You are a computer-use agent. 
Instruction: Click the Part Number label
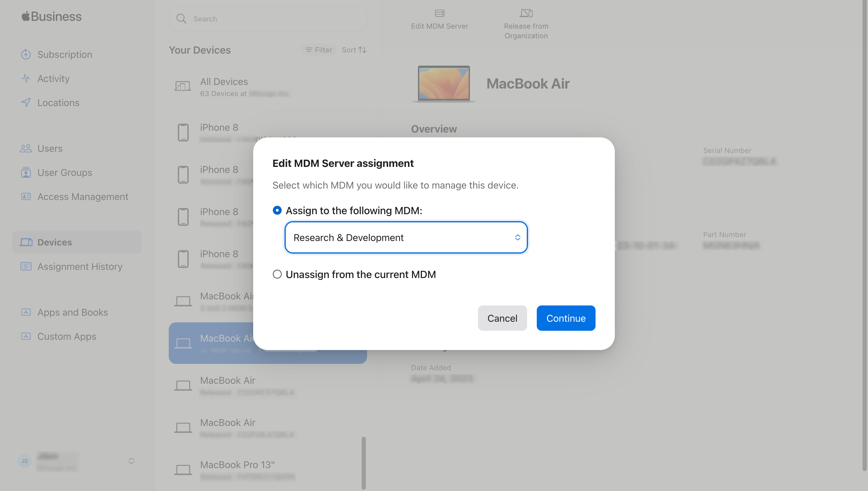pos(724,234)
